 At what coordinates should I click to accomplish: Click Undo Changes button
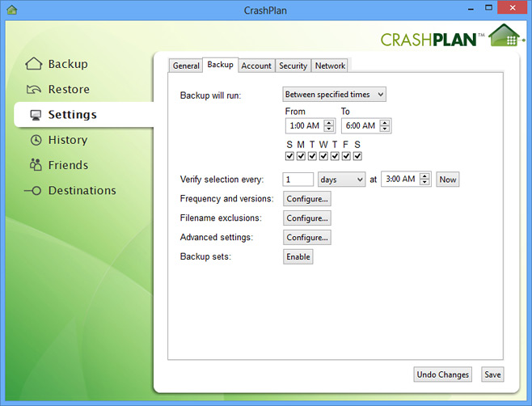coord(442,374)
